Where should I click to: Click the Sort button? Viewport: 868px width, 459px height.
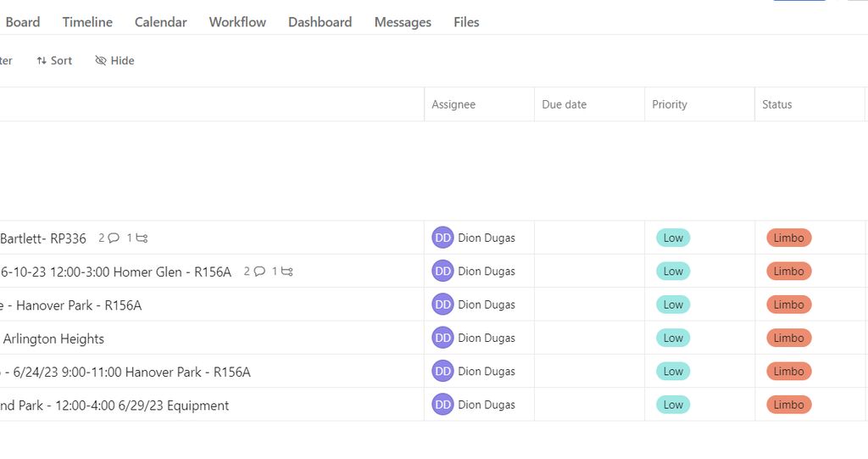(54, 61)
